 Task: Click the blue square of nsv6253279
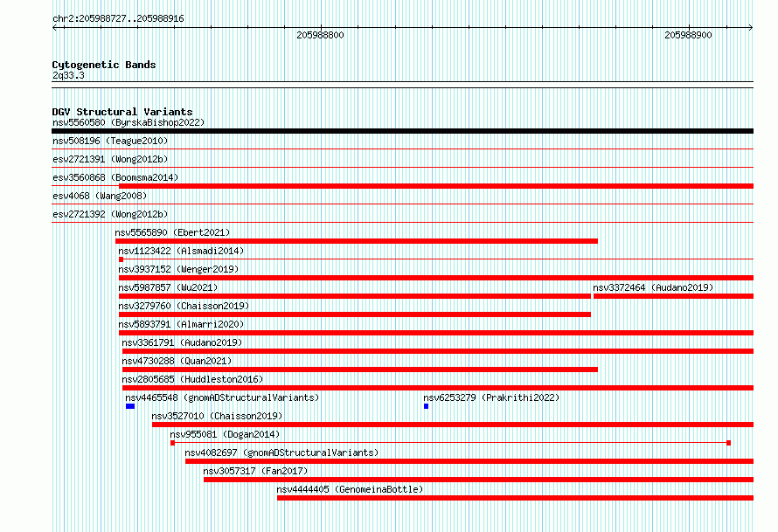[427, 406]
